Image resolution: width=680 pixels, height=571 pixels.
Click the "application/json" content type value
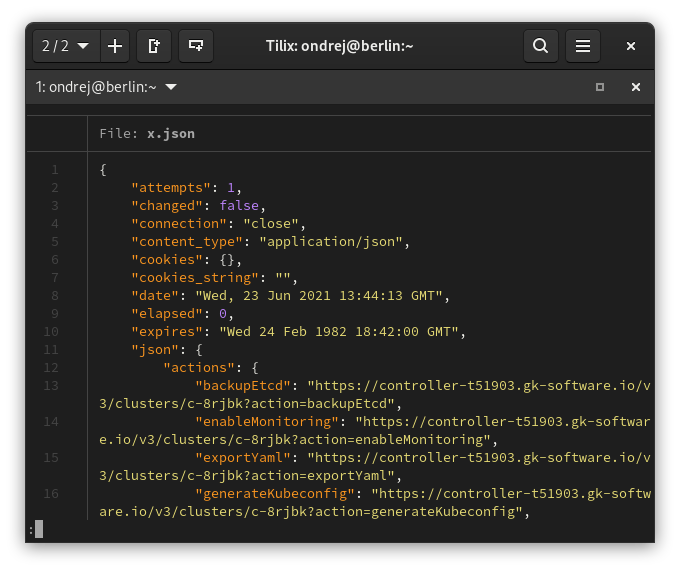pyautogui.click(x=331, y=241)
